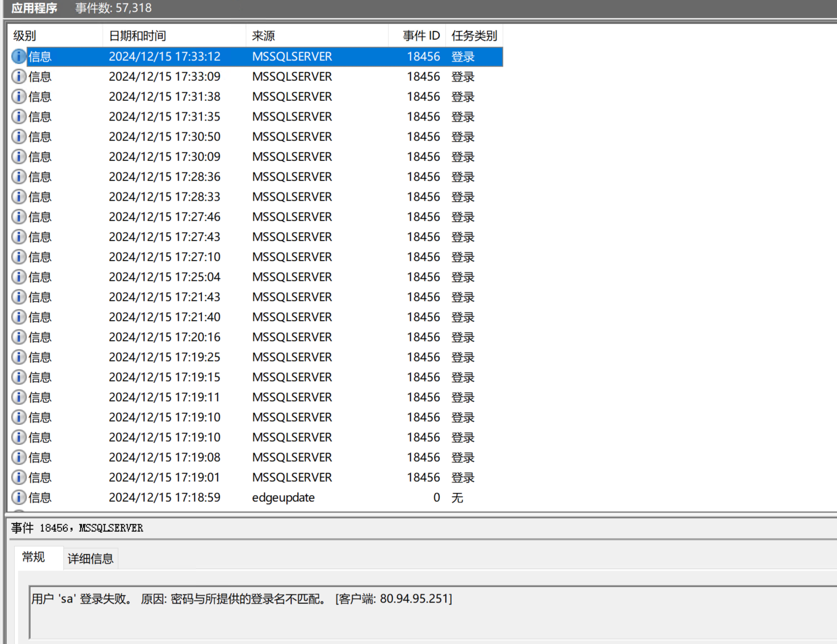This screenshot has width=837, height=644.
Task: Click info icon of the 17:21:43 event
Action: (x=19, y=297)
